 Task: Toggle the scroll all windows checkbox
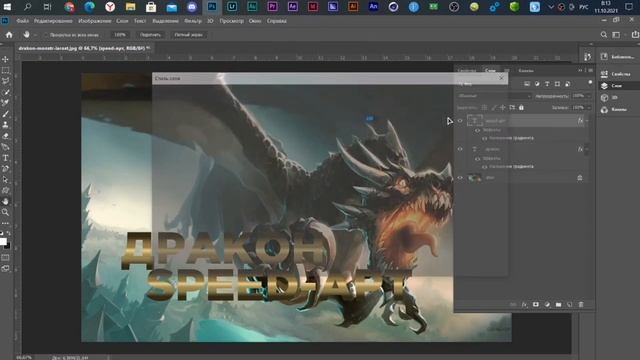(45, 35)
